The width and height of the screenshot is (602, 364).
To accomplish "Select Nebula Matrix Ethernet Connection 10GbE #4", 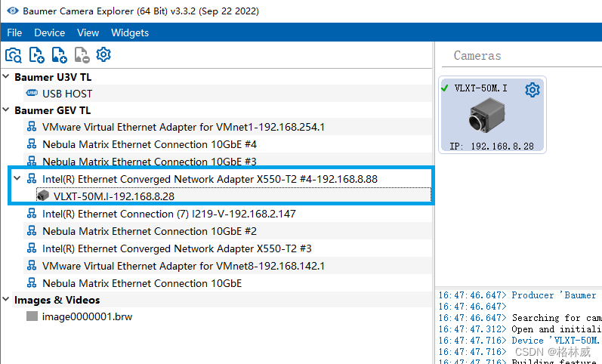I will click(150, 144).
